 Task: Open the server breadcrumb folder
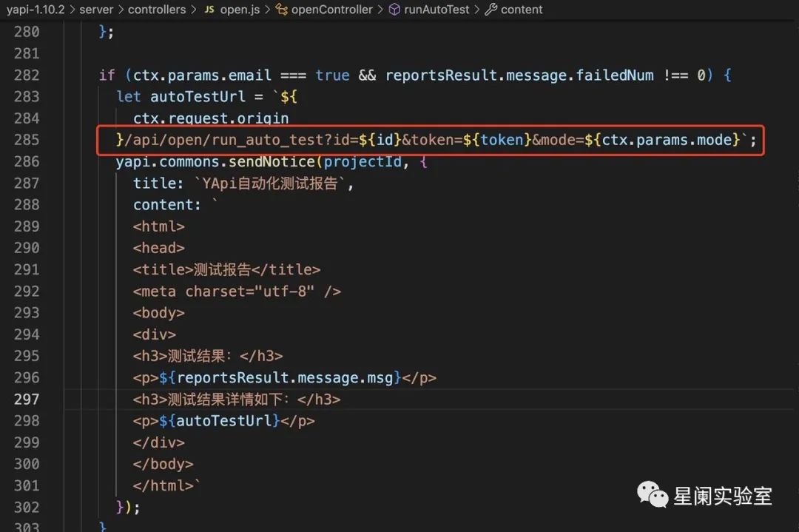pos(97,10)
